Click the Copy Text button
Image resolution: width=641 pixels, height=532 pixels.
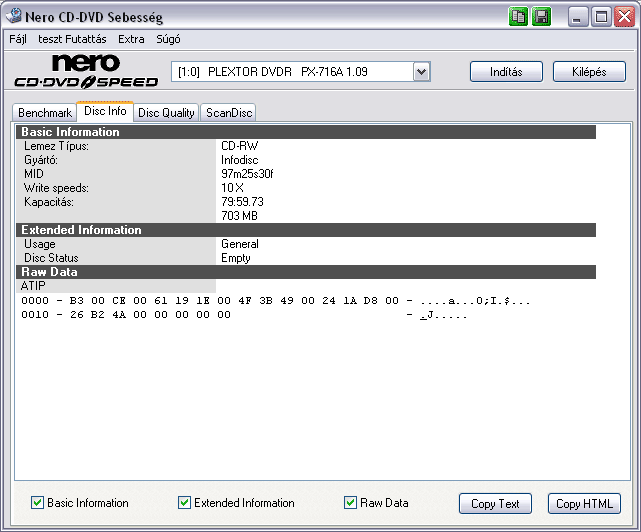click(495, 503)
